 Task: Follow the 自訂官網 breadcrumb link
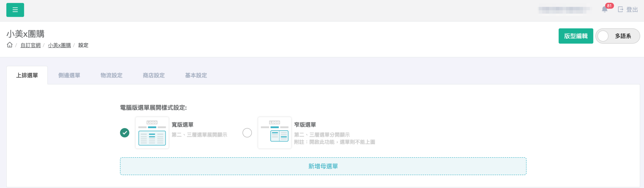tap(30, 45)
